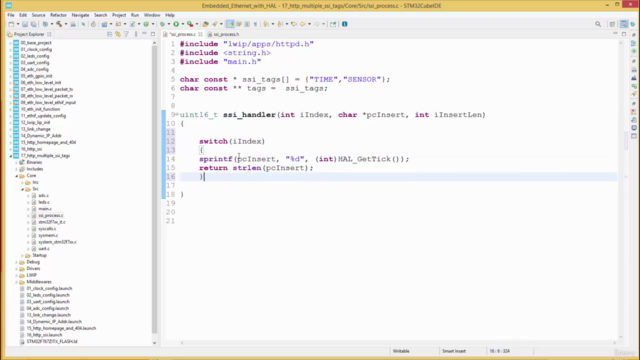Click the Writable status bar entry
The height and width of the screenshot is (360, 640).
coord(401,351)
